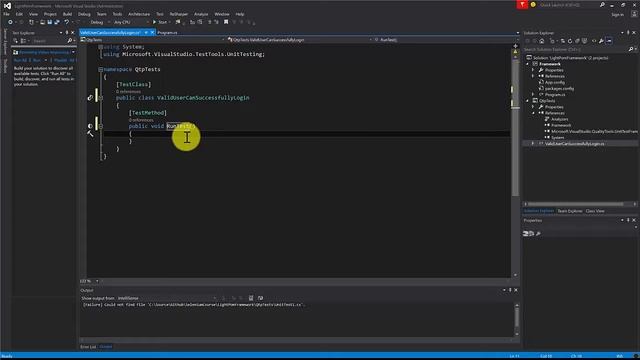The image size is (640, 360).
Task: Click the bookmark toolbar icon
Action: 226,22
